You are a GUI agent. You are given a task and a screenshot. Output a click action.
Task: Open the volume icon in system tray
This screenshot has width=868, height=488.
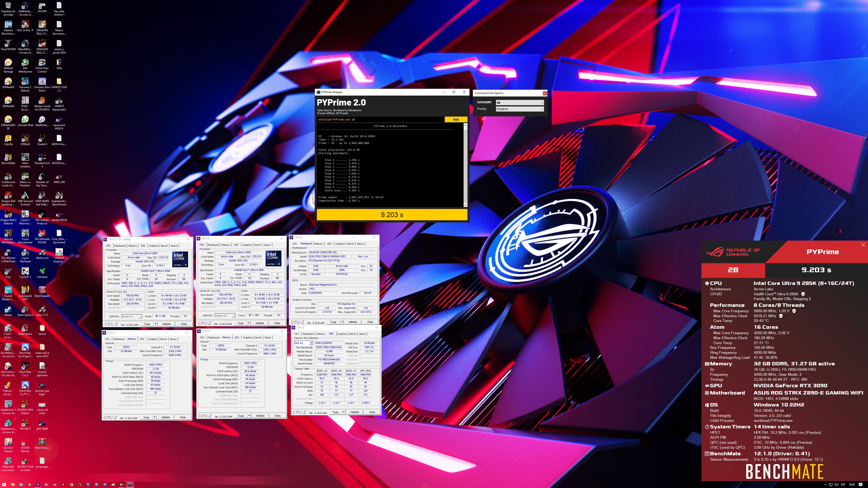point(836,485)
